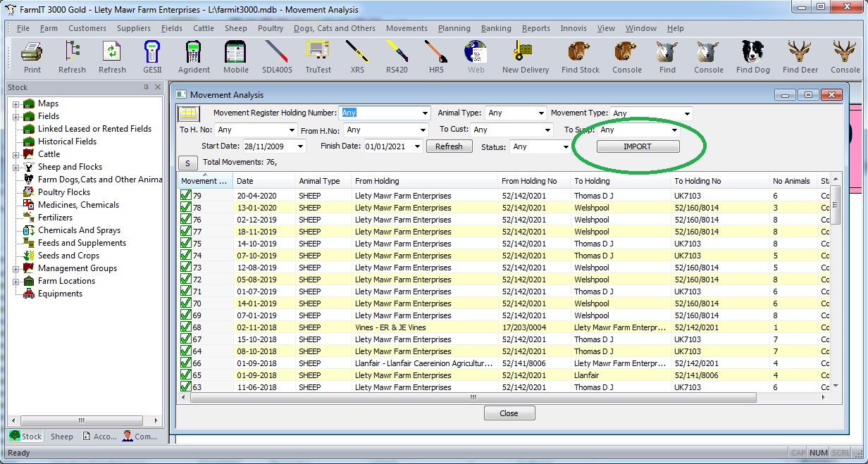Toggle the checkmark for movement 64
Viewport: 868px width, 464px height.
tap(186, 351)
